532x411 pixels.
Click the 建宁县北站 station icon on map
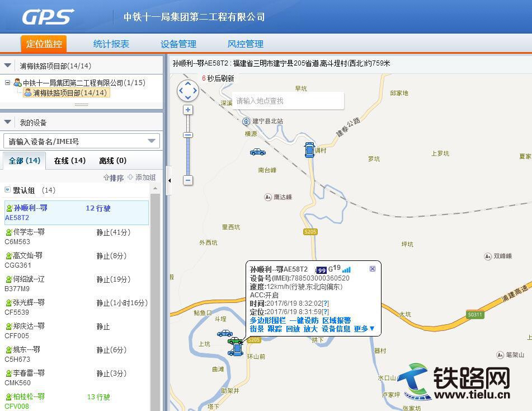[x=246, y=122]
